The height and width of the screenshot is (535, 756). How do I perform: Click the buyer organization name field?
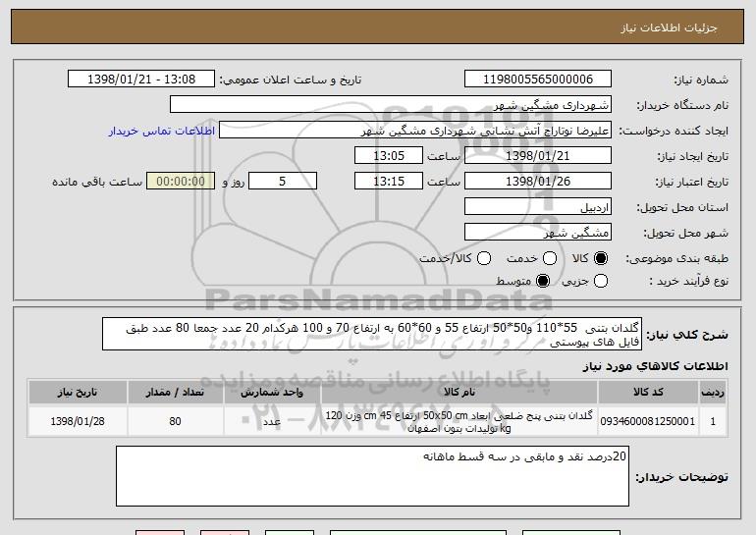point(391,105)
